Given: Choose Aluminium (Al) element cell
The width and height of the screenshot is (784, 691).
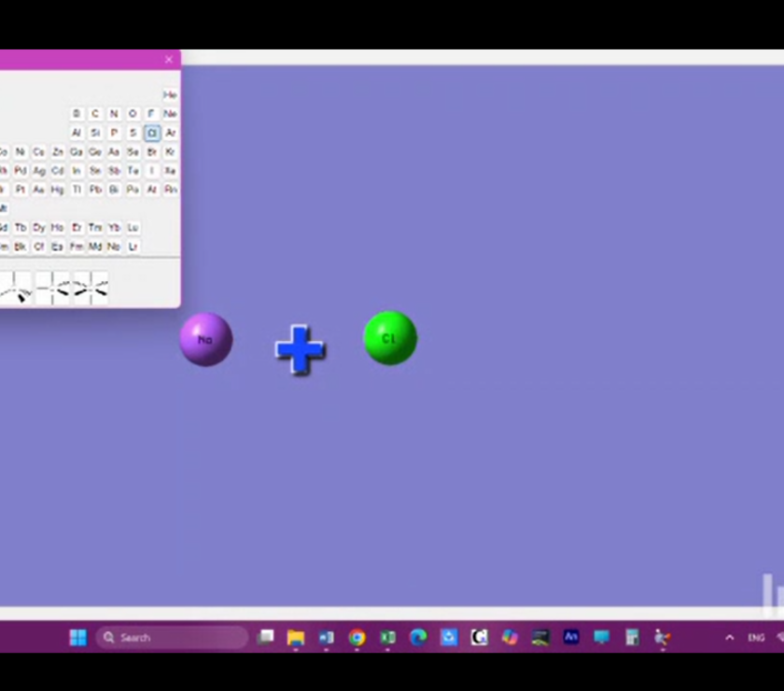Looking at the screenshot, I should point(77,133).
